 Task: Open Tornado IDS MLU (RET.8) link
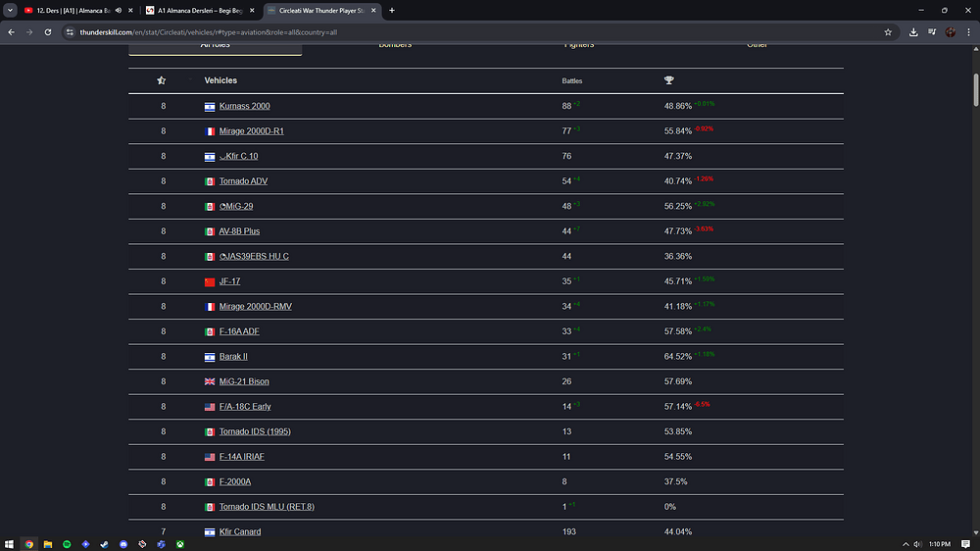pyautogui.click(x=267, y=506)
